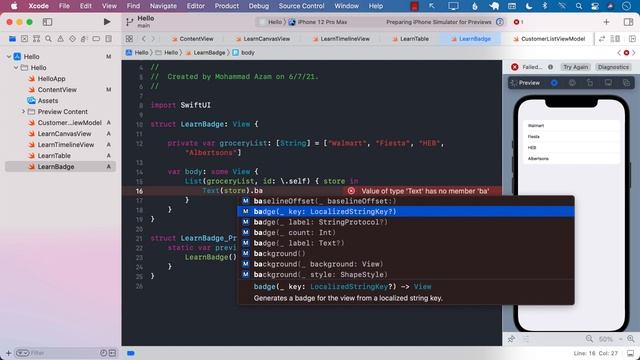Show the Project navigator folder icon
Image resolution: width=640 pixels, height=360 pixels.
pyautogui.click(x=13, y=39)
